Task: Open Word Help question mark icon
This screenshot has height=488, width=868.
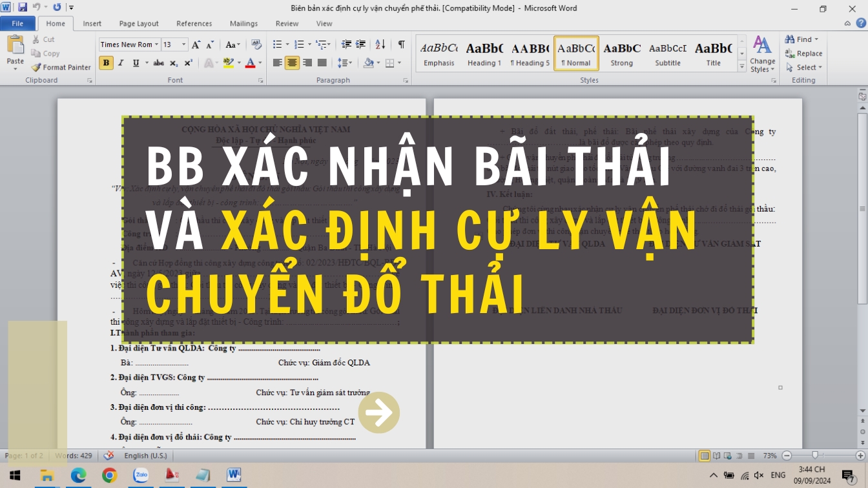Action: (860, 23)
